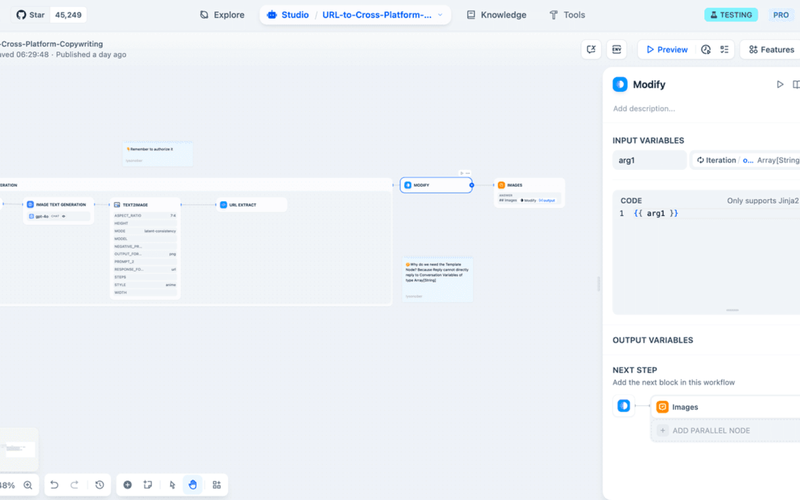Click the Modify title in the panel

point(649,84)
